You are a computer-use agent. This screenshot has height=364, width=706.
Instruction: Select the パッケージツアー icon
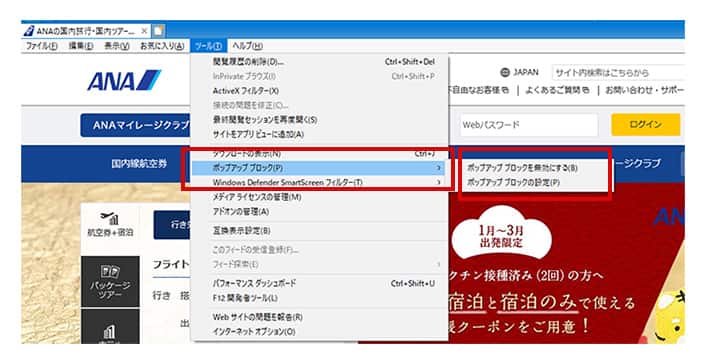point(110,271)
